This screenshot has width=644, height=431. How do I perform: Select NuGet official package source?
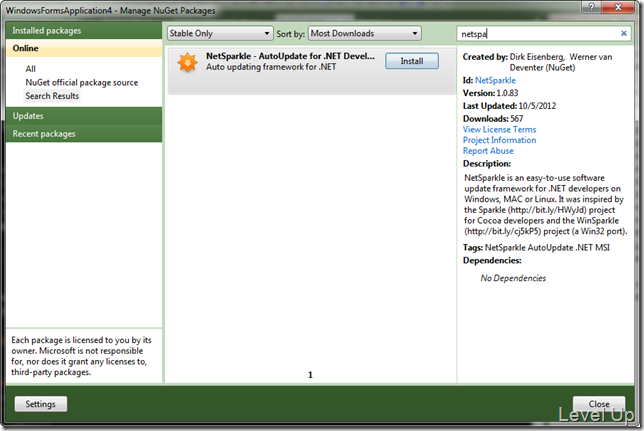tap(82, 82)
